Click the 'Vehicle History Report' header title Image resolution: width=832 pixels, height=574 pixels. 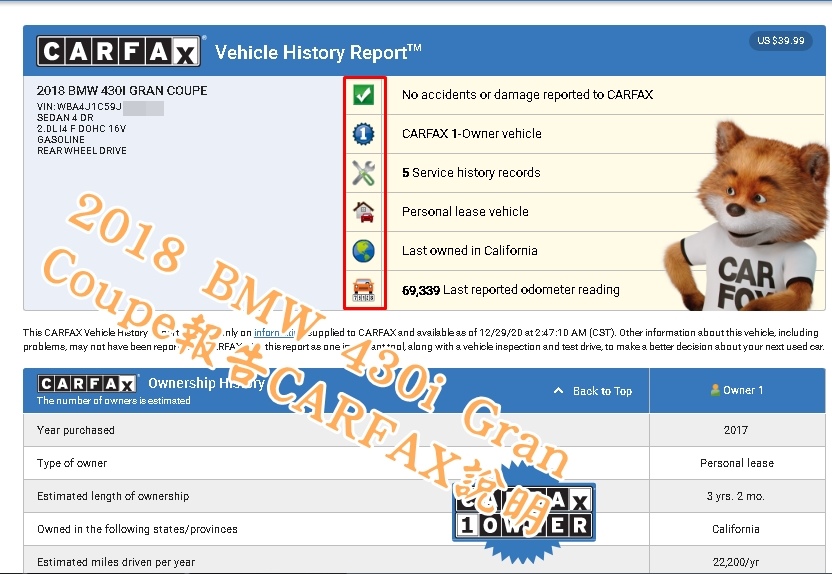318,52
